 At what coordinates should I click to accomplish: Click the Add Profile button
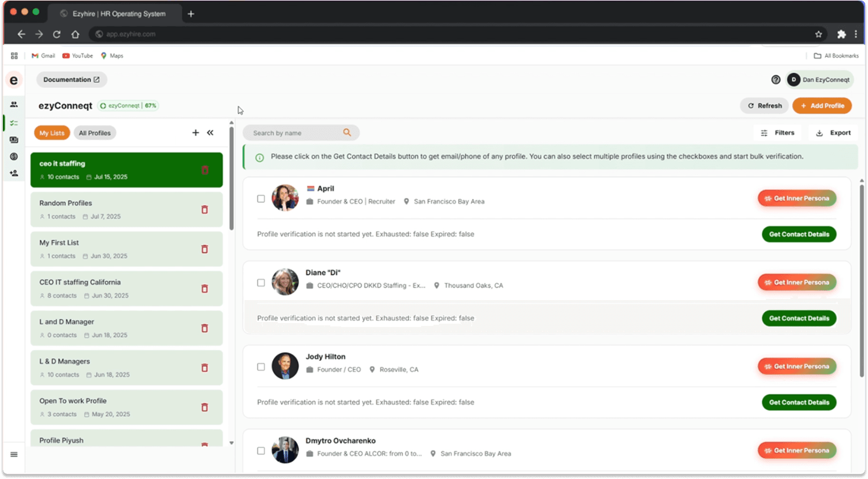point(822,105)
